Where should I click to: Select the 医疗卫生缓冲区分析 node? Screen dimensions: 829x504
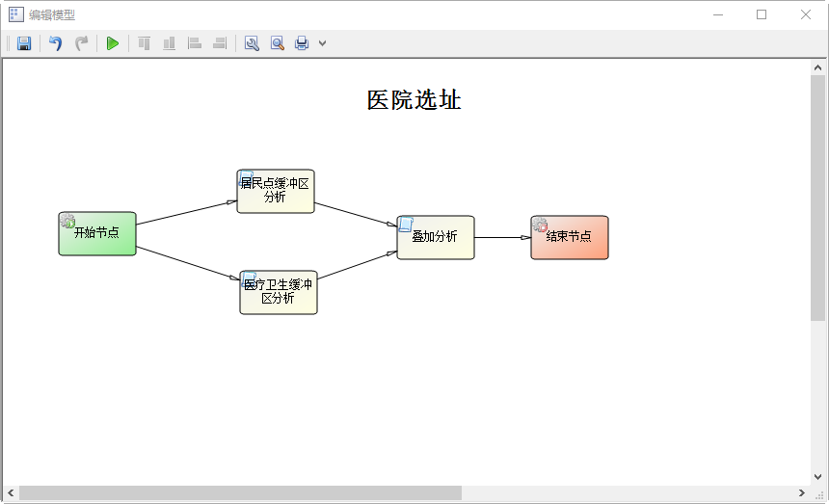point(279,292)
